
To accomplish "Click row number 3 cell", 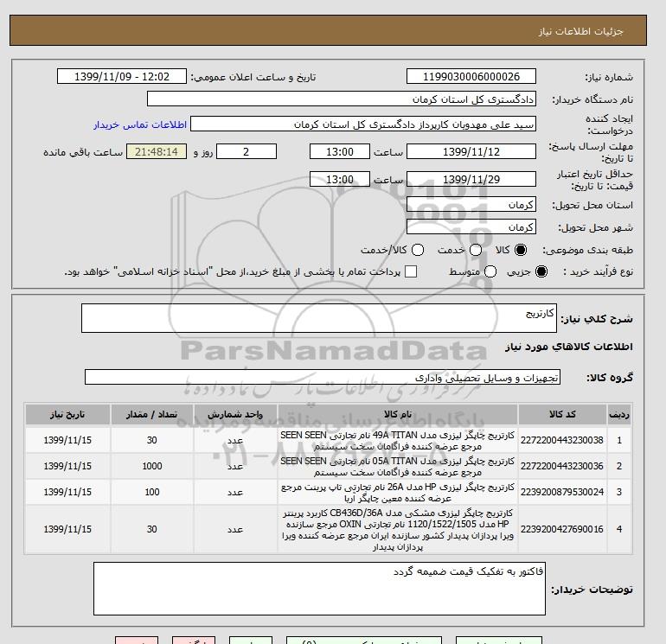I will click(x=619, y=492).
